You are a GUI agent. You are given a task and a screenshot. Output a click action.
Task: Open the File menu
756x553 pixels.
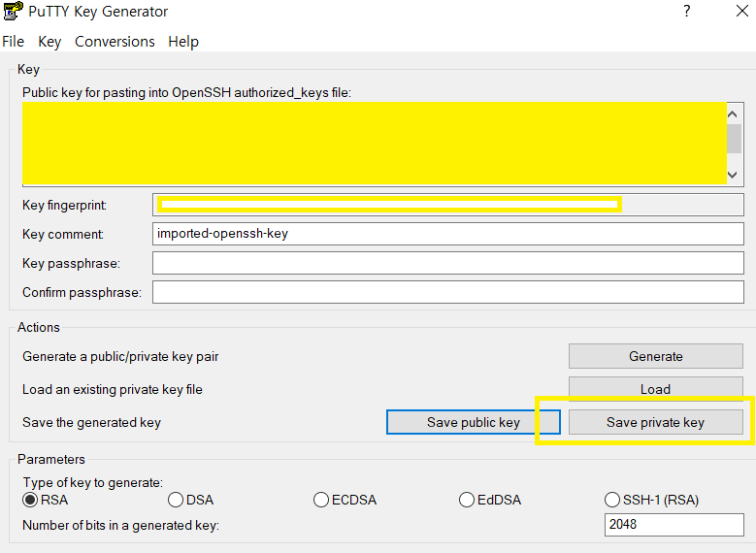[13, 42]
